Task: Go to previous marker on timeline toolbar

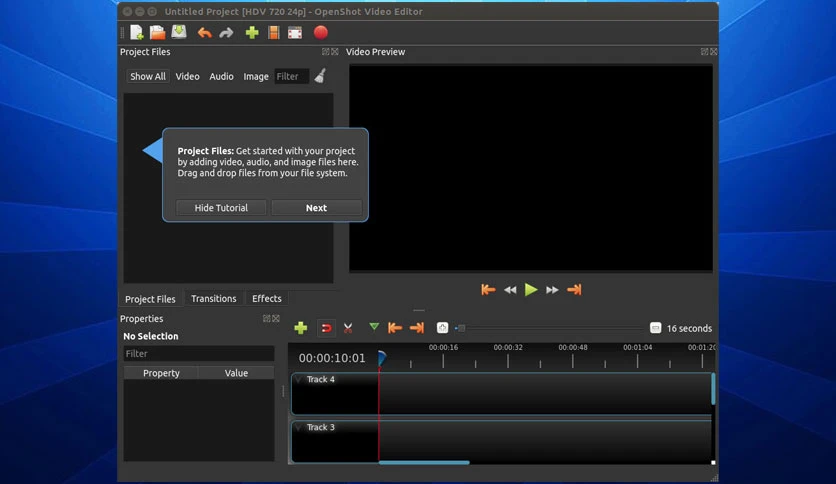Action: [395, 328]
